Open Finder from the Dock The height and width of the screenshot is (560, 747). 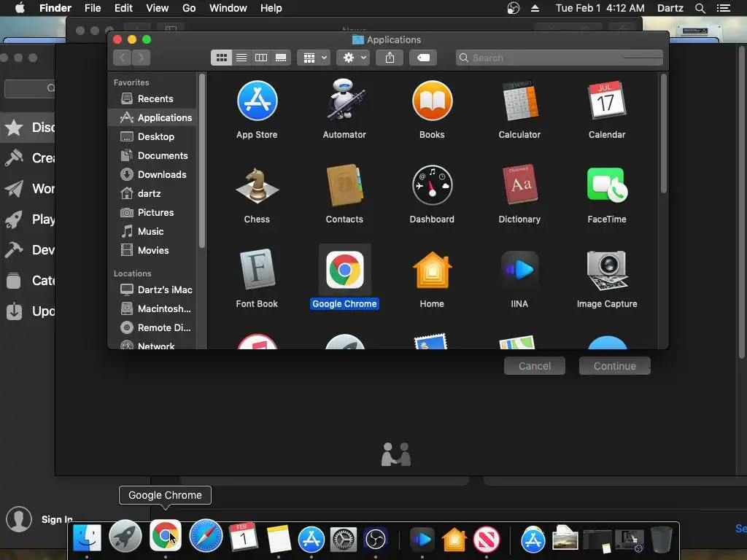click(x=87, y=537)
